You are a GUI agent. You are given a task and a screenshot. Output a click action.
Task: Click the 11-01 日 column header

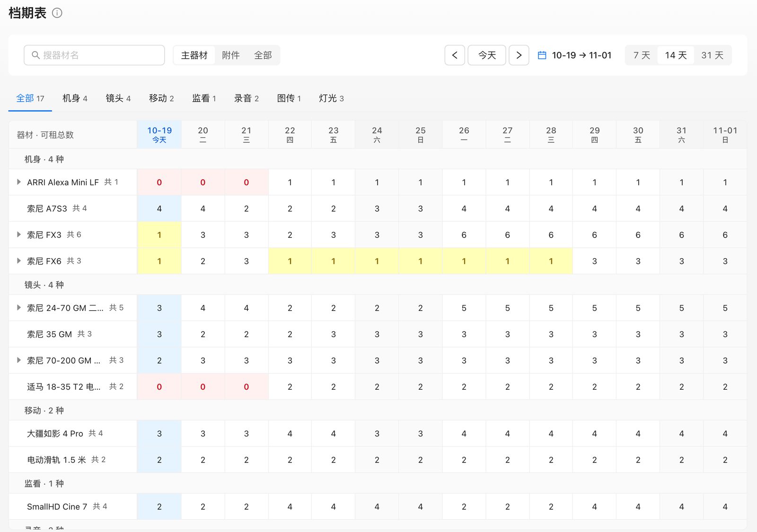(x=725, y=135)
